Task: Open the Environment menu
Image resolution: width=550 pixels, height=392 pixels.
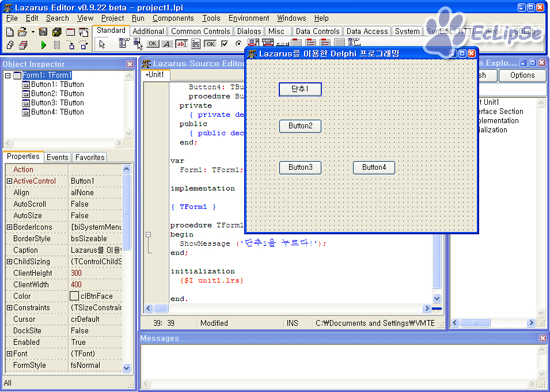Action: pyautogui.click(x=249, y=18)
